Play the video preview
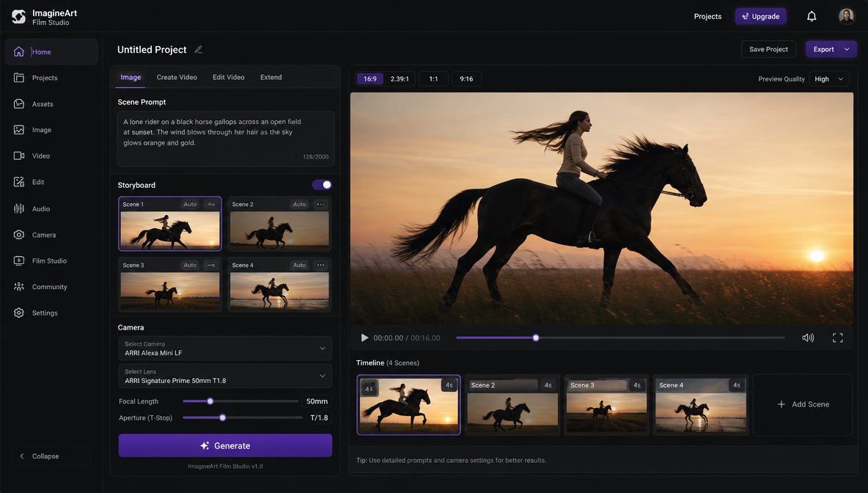This screenshot has width=868, height=493. 364,337
